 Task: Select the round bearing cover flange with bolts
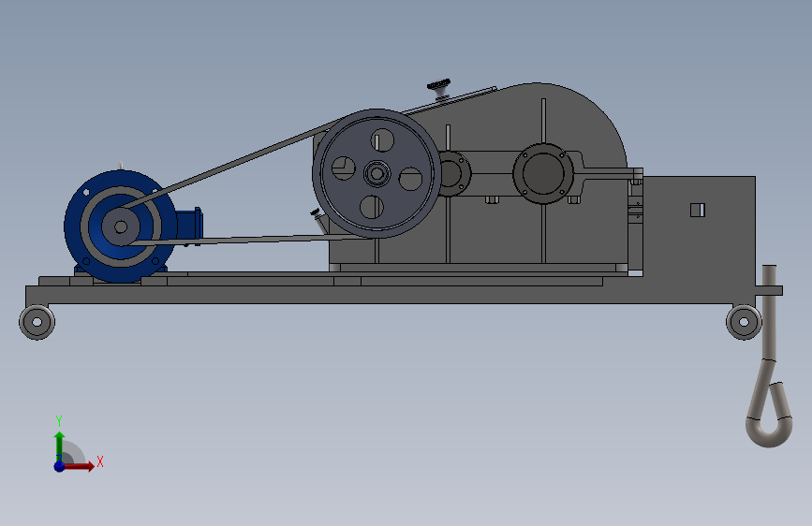(543, 173)
